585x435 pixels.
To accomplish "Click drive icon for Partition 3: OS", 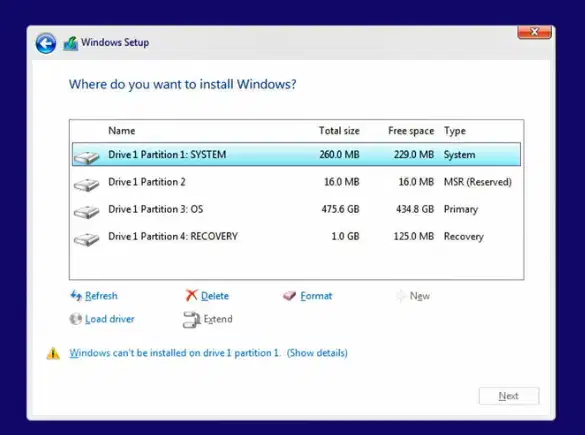I will pyautogui.click(x=87, y=212).
